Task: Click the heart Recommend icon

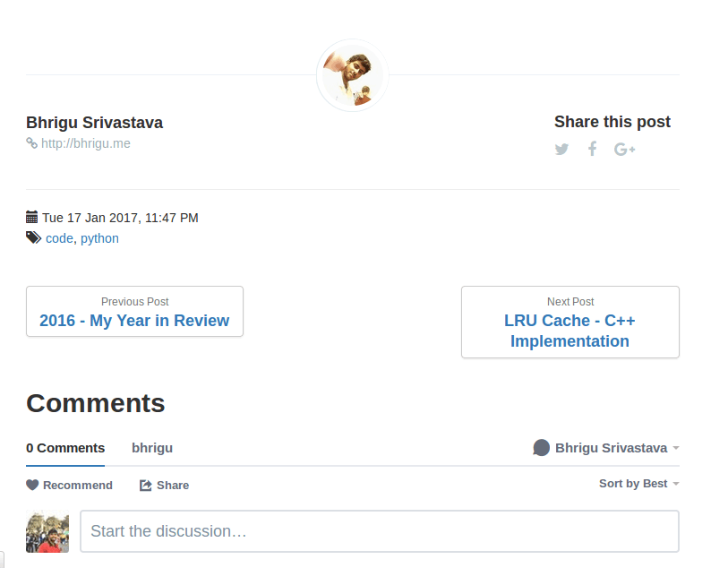Action: [x=32, y=485]
